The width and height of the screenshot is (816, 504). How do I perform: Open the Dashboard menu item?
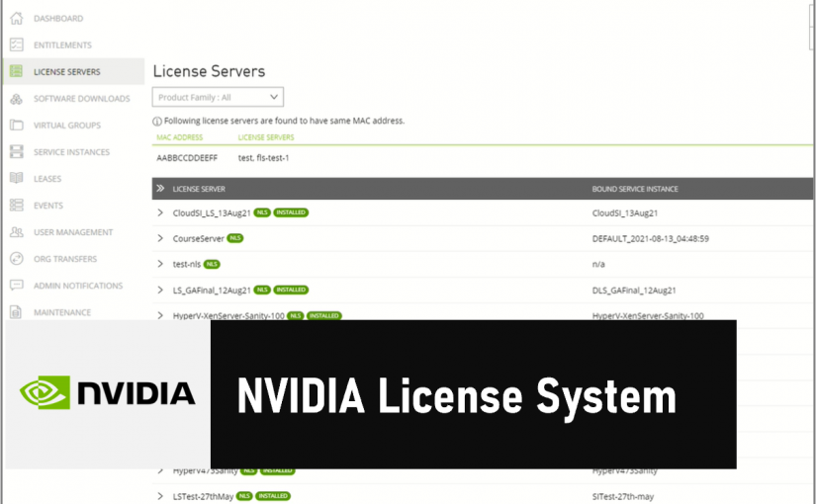[58, 18]
